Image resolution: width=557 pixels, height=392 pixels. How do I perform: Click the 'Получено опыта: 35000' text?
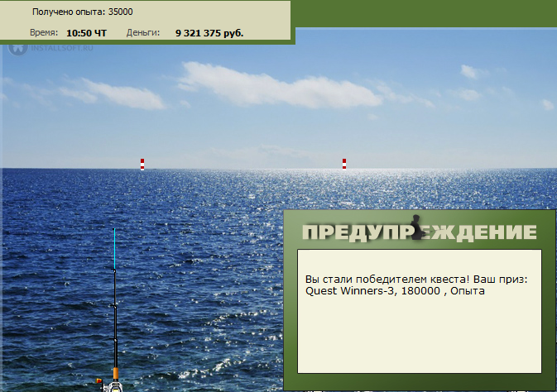click(x=83, y=12)
